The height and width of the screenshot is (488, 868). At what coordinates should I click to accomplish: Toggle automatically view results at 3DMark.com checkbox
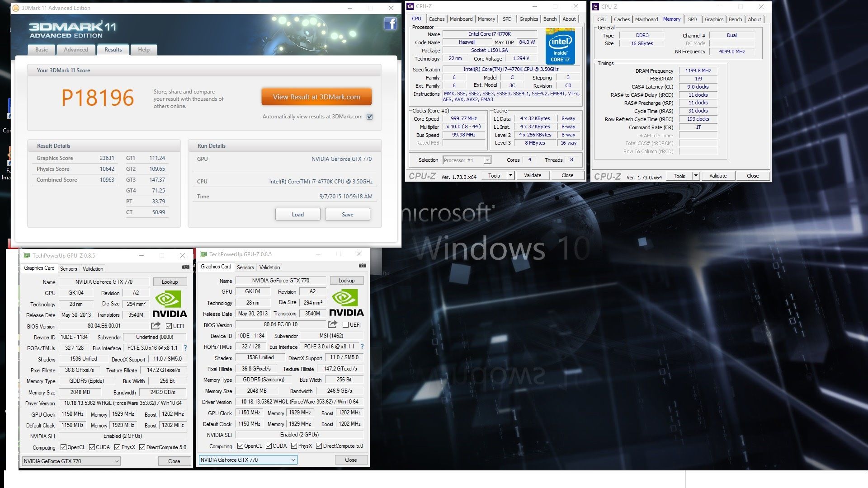pos(369,117)
